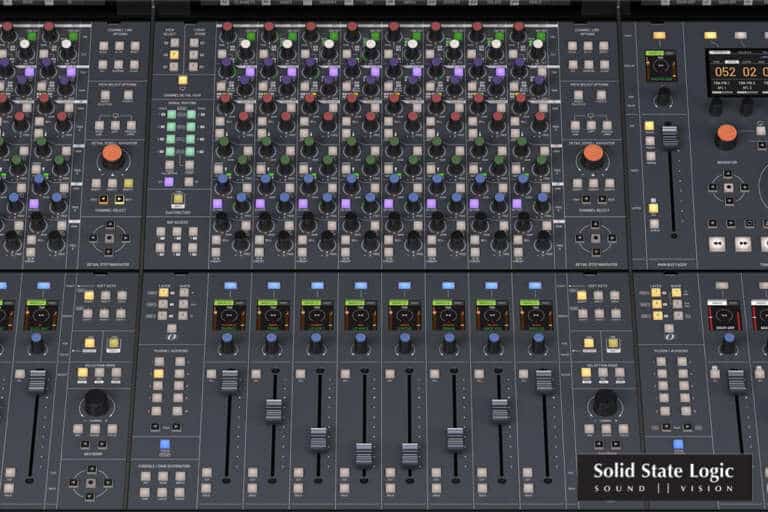The width and height of the screenshot is (768, 512).
Task: Tap down arrow of navigation pad above rewind button
Action: point(729,200)
